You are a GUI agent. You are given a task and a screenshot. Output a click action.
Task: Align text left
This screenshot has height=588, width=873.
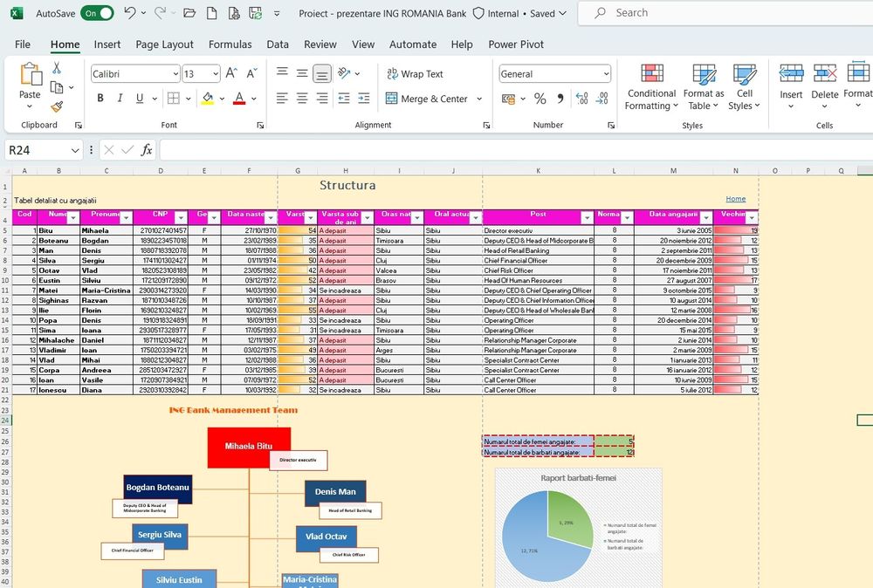pos(282,99)
